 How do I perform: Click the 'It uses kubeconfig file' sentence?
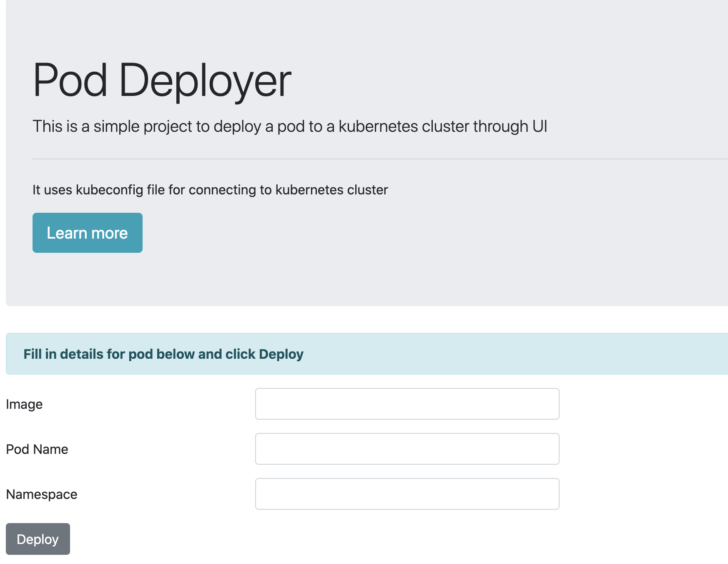pos(210,190)
